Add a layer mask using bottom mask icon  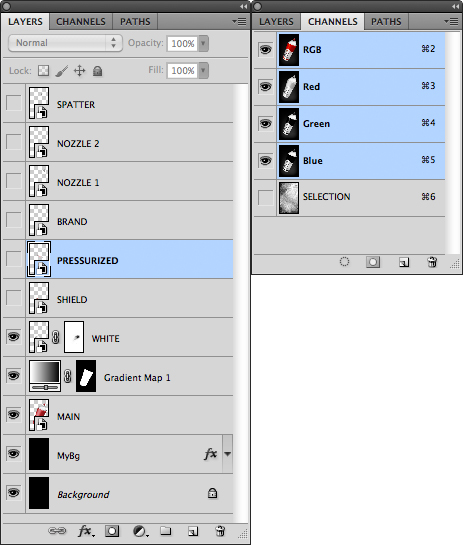(112, 531)
